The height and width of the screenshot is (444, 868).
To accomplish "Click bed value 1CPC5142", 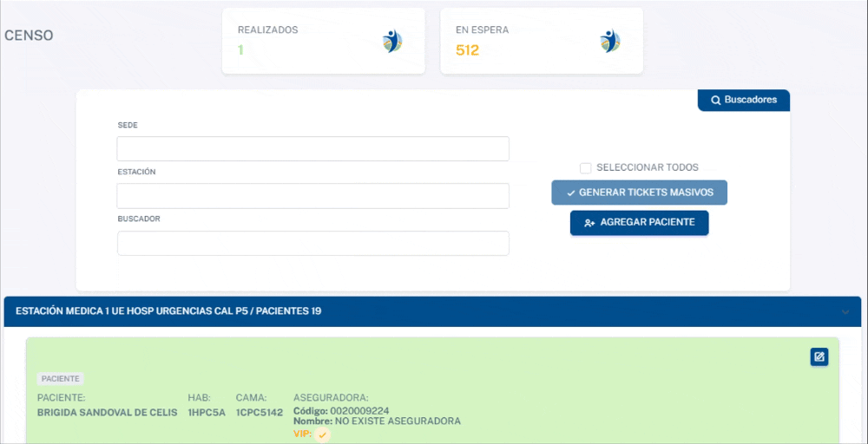I will pyautogui.click(x=259, y=413).
